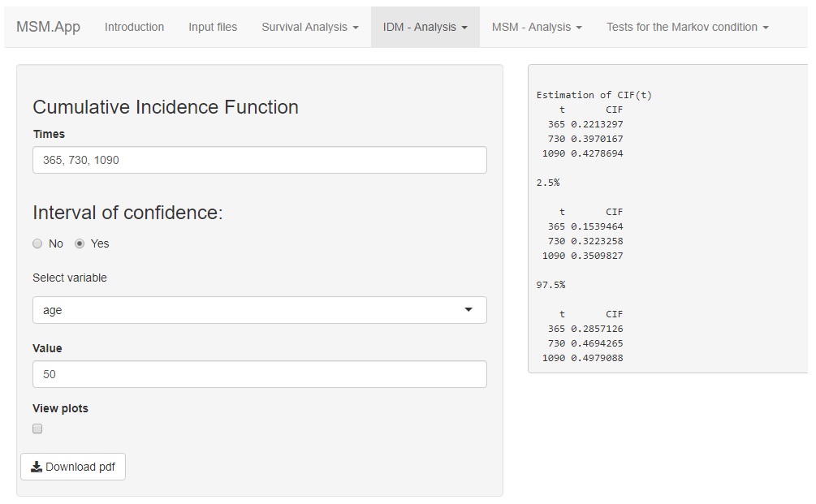Open the age variable dropdown
Viewport: 816px width, 504px height.
point(260,310)
